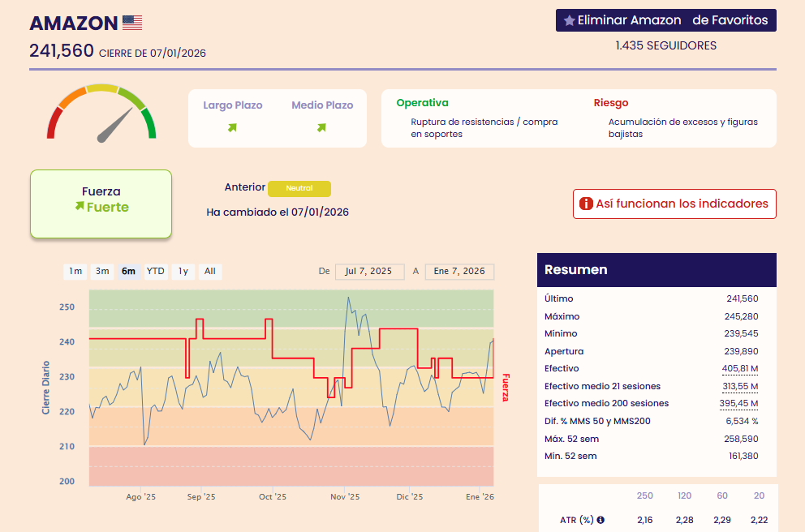Select the 6m chart range
This screenshot has width=805, height=532.
[x=128, y=272]
